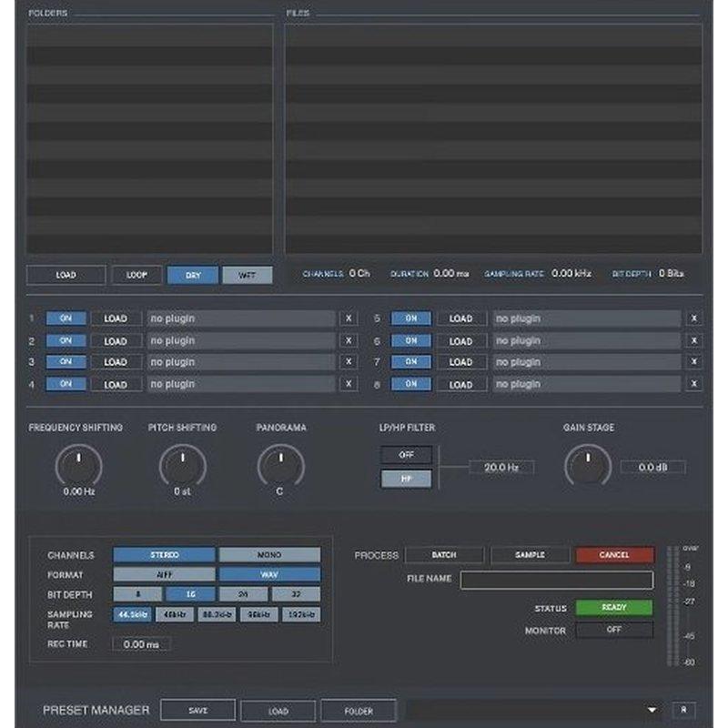
Task: Toggle the MONITOR OFF switch
Action: (614, 630)
